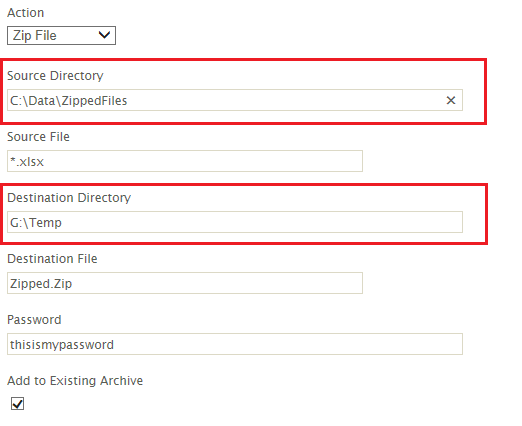Screen dimensions: 522x426
Task: Toggle the Add to Existing Archive checkbox
Action: 17,404
